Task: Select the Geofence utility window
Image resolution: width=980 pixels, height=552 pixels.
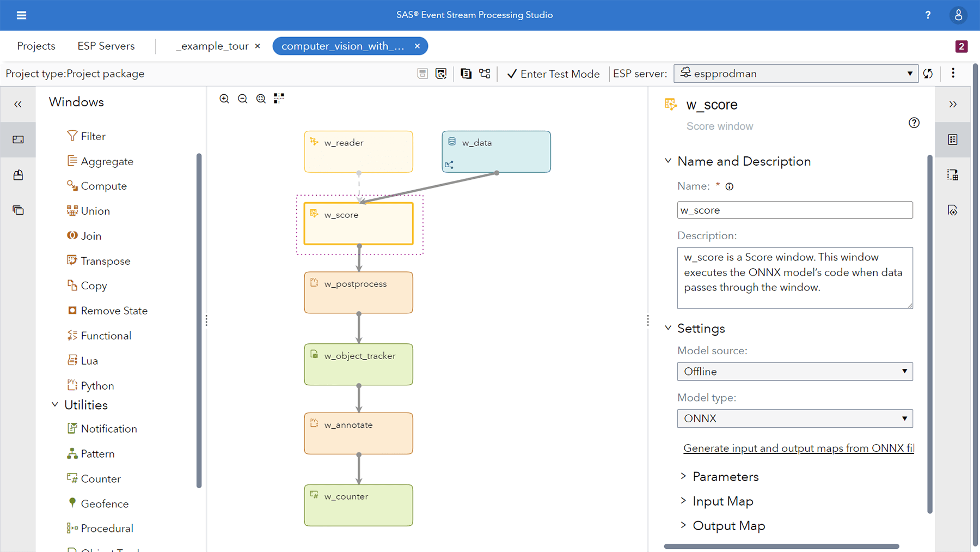Action: (97, 504)
